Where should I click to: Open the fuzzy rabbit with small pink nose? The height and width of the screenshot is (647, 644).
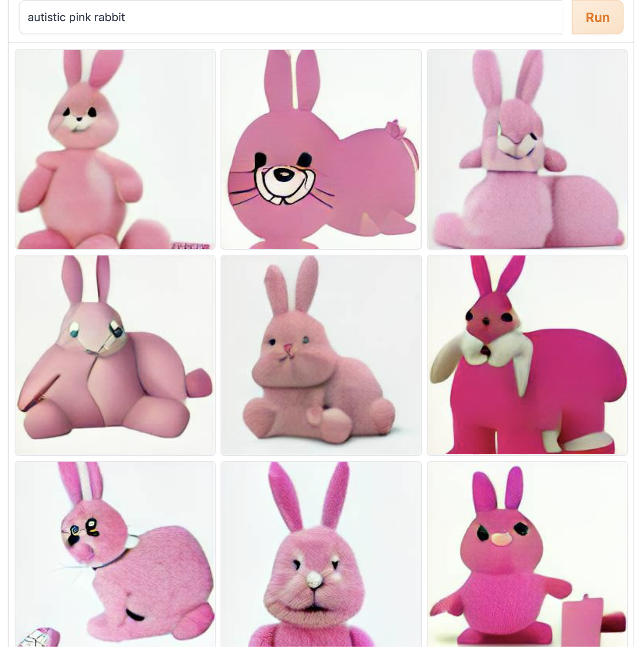click(321, 355)
